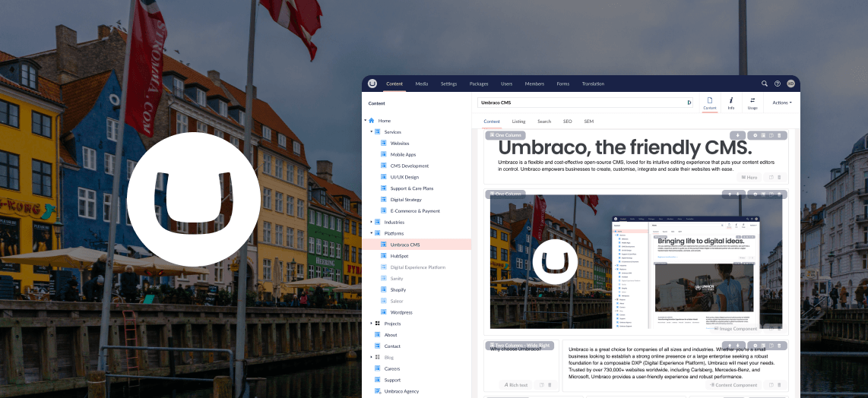Screen dimensions: 868x398
Task: Select HubSpot in the content tree
Action: coord(399,256)
